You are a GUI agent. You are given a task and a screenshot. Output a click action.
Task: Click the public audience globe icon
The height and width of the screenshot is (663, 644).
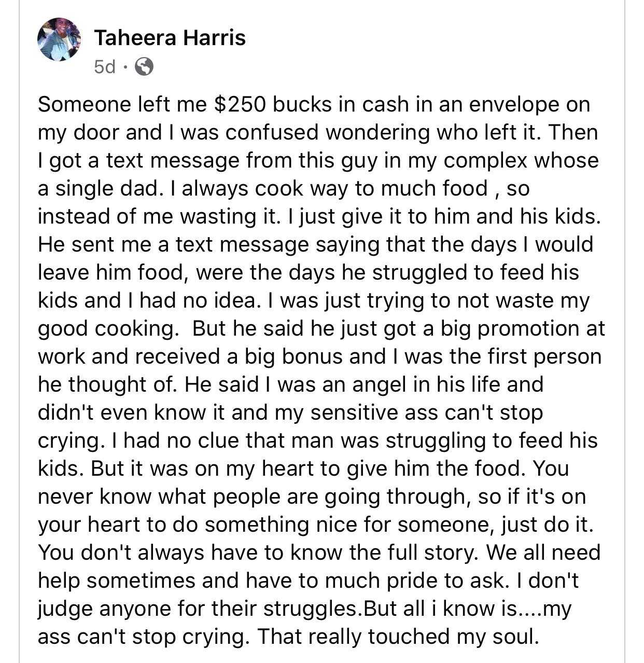(144, 66)
